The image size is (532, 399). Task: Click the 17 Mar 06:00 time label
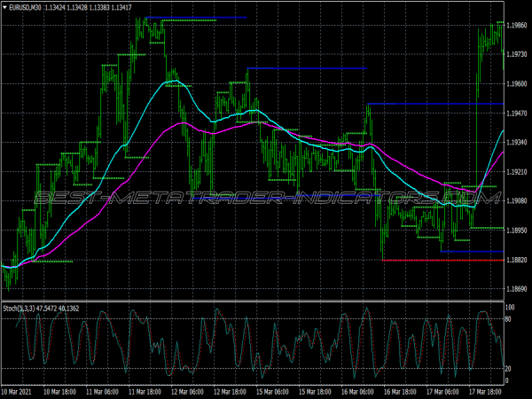(442, 392)
